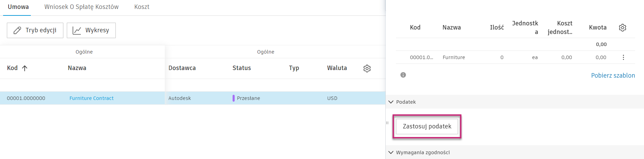Collapse the Podatek section
This screenshot has width=644, height=159.
click(391, 102)
